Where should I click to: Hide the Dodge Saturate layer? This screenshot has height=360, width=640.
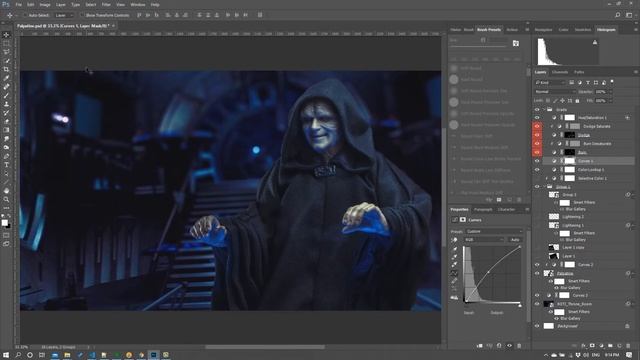(x=537, y=126)
